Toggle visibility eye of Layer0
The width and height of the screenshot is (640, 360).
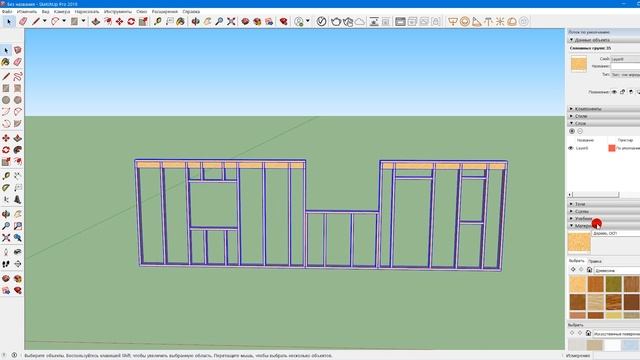(x=571, y=148)
